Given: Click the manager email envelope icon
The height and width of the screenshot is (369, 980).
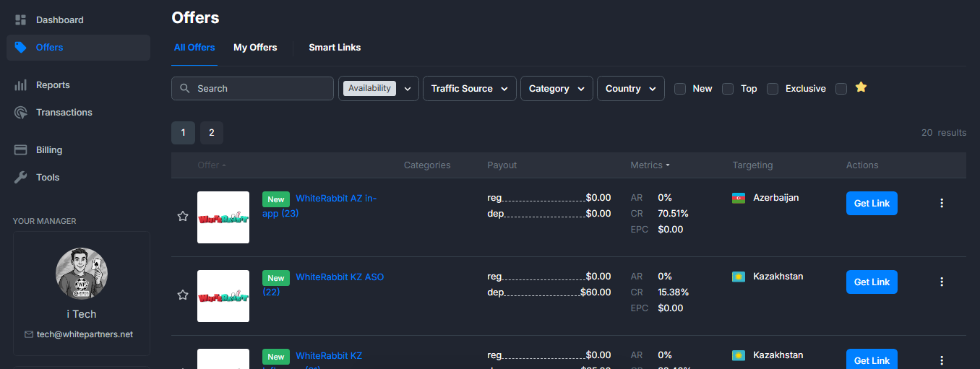Looking at the screenshot, I should pyautogui.click(x=29, y=334).
